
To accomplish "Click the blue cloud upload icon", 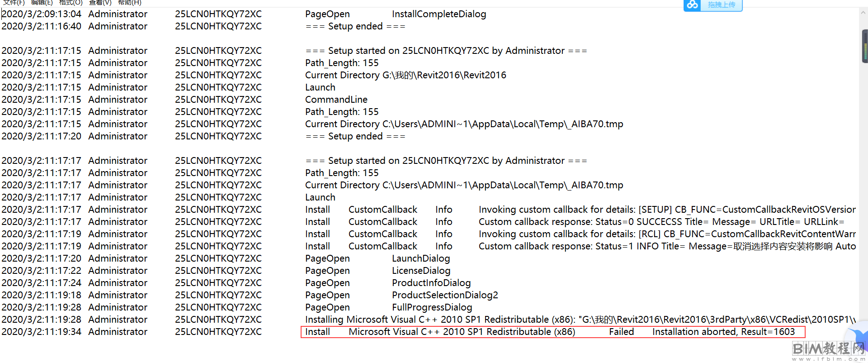I will [692, 5].
